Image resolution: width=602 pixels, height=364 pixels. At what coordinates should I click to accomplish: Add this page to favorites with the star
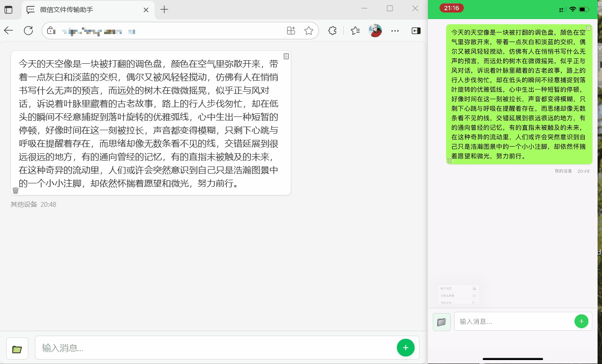pyautogui.click(x=309, y=31)
